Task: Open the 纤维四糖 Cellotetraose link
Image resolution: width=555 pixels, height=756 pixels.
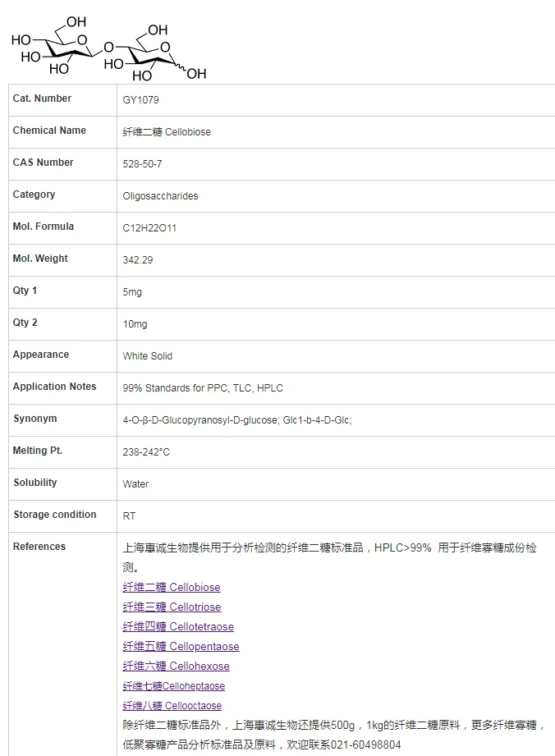Action: (x=178, y=627)
